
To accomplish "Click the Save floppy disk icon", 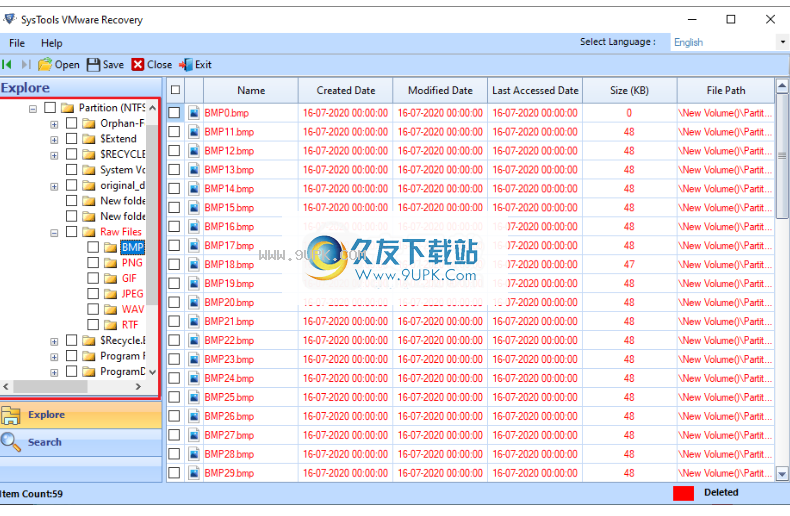I will coord(93,64).
